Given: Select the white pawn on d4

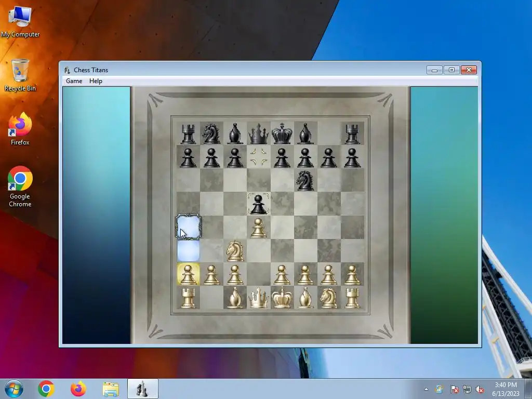Looking at the screenshot, I should 259,228.
